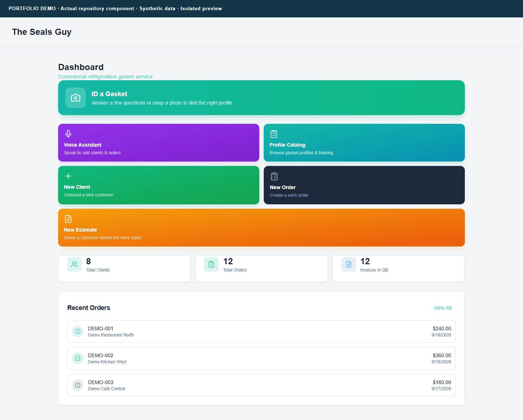Image resolution: width=523 pixels, height=420 pixels.
Task: Click the Recent Orders heading
Action: coord(89,308)
